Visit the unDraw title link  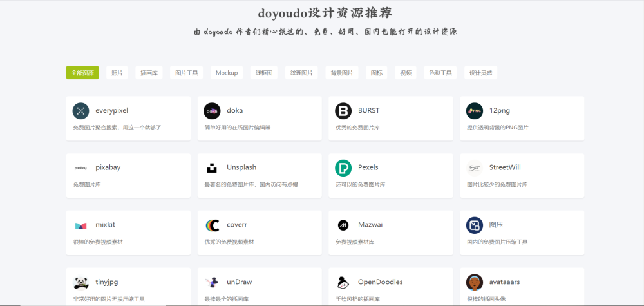pyautogui.click(x=240, y=282)
